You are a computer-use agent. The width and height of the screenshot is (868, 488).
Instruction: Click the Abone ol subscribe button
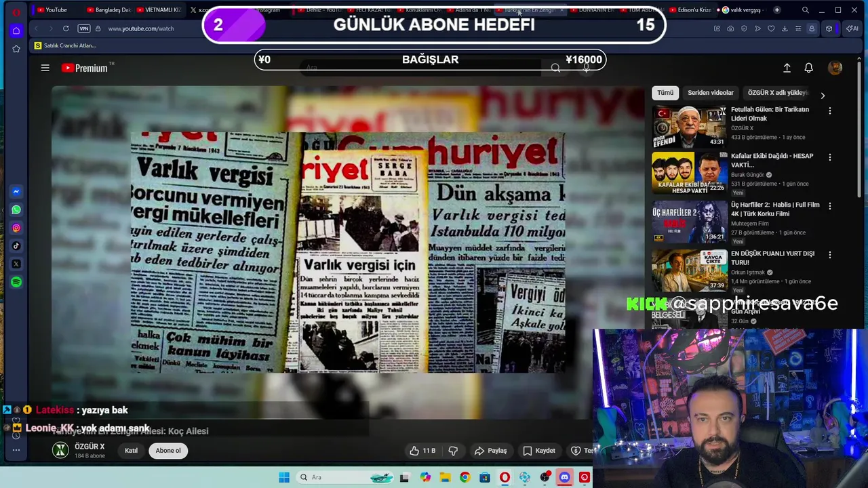[x=168, y=450]
